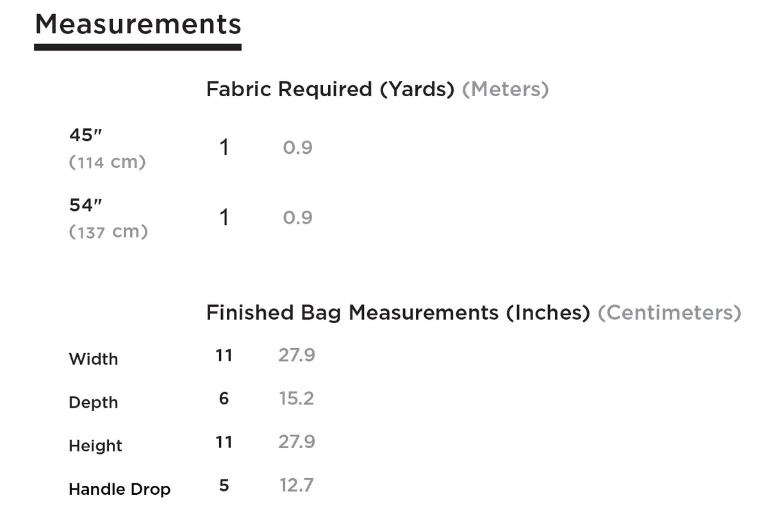769x532 pixels.
Task: Select the Fabric Required (Yards) heading
Action: pyautogui.click(x=330, y=89)
